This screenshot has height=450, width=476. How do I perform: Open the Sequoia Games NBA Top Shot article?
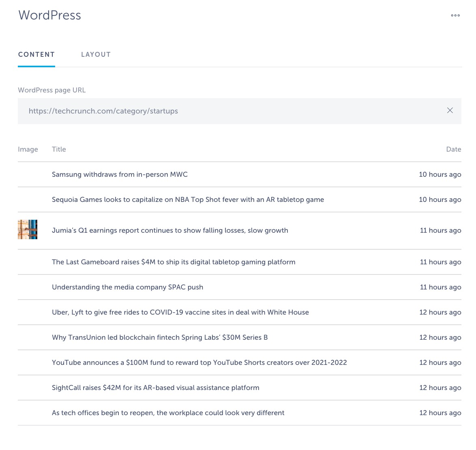[x=188, y=199]
